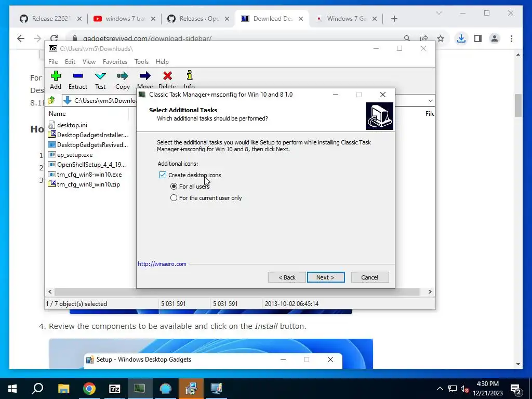Click the Back button in setup

click(x=287, y=277)
